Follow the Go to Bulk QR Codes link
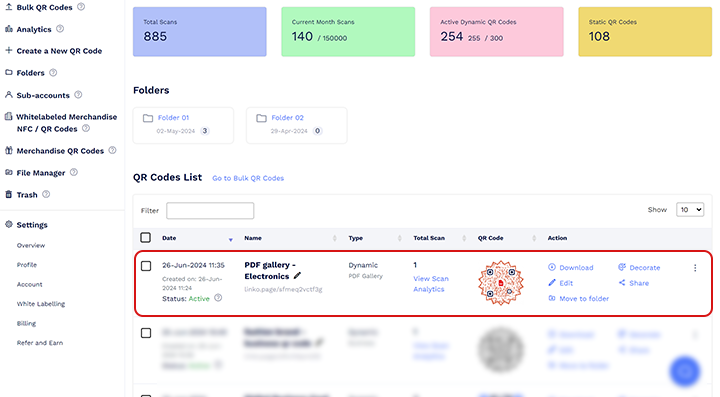The width and height of the screenshot is (720, 397). tap(248, 178)
